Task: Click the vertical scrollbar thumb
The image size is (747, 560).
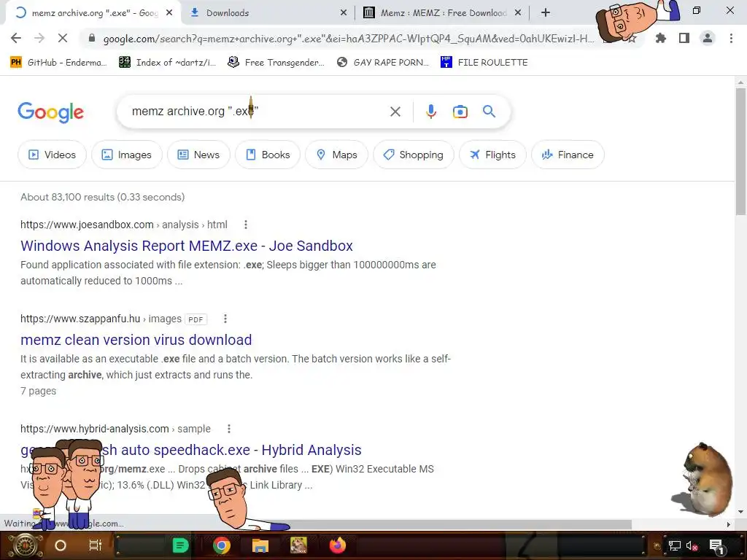Action: coord(741,152)
